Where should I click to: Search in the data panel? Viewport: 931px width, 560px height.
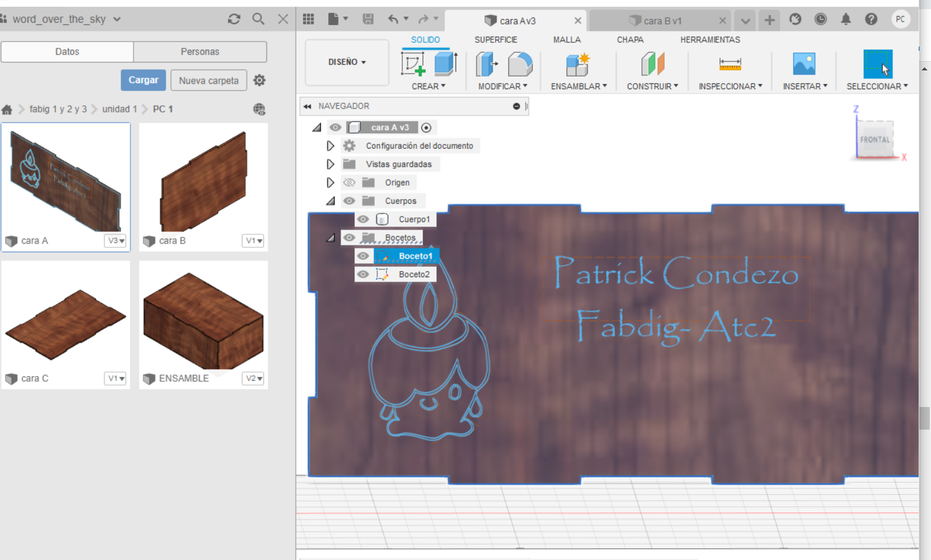(258, 19)
